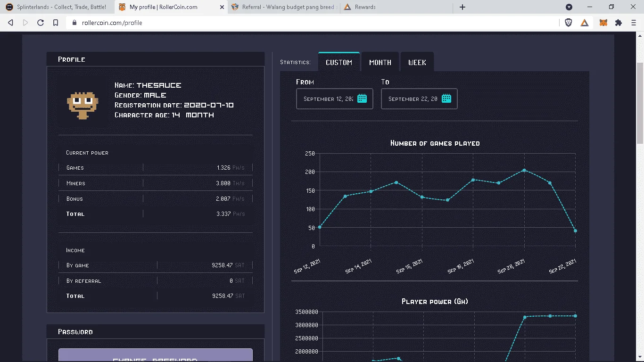The height and width of the screenshot is (362, 644).
Task: Open the Brave Shields lion icon
Action: coord(569,23)
